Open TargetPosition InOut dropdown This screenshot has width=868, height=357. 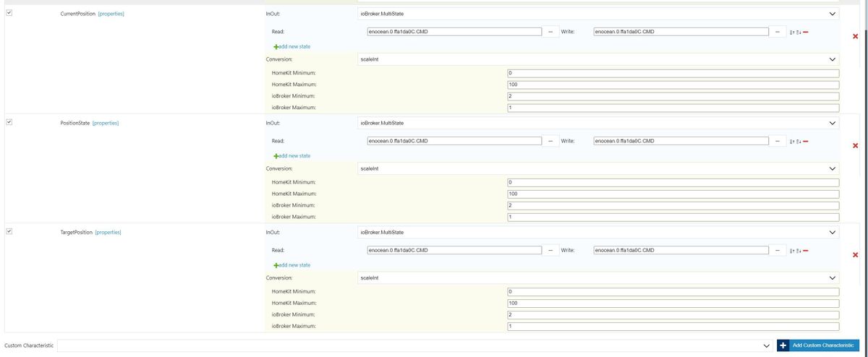pyautogui.click(x=597, y=232)
